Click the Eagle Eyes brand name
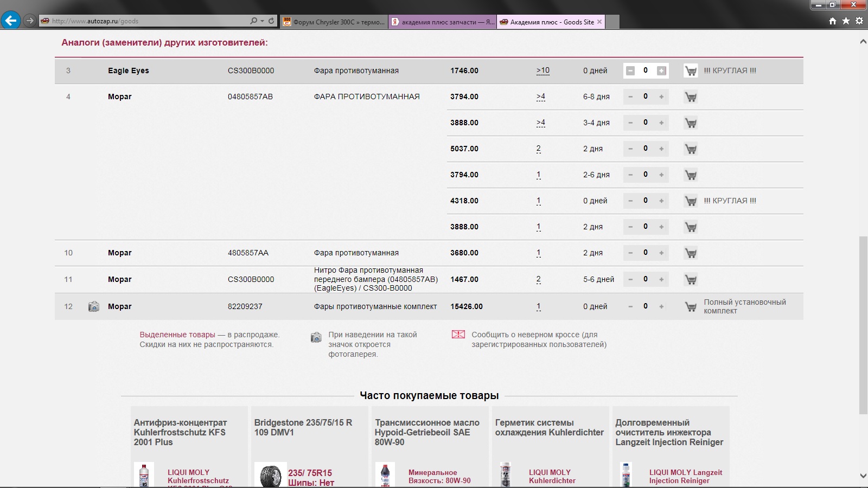Viewport: 868px width, 488px height. (128, 70)
